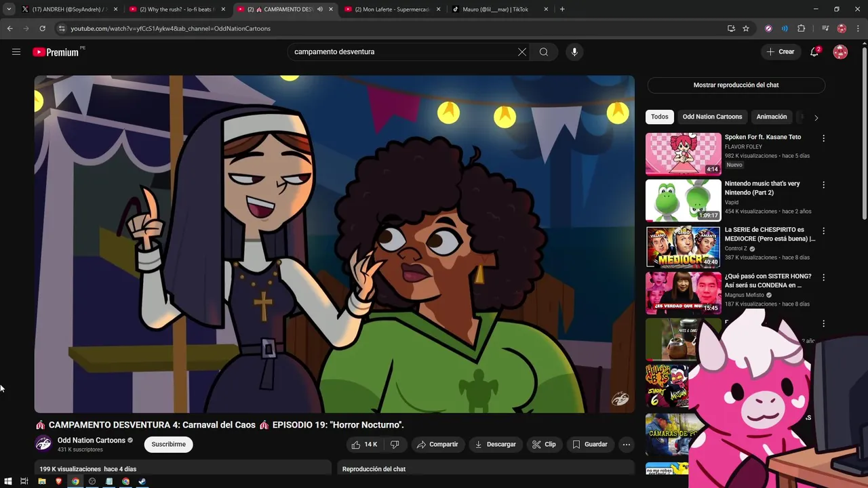Select the Animación filter chip

pos(772,117)
